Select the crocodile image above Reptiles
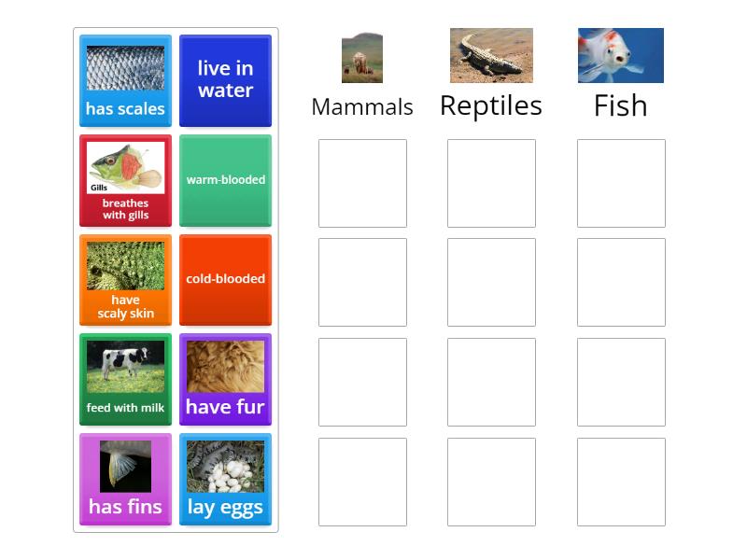 [x=490, y=55]
